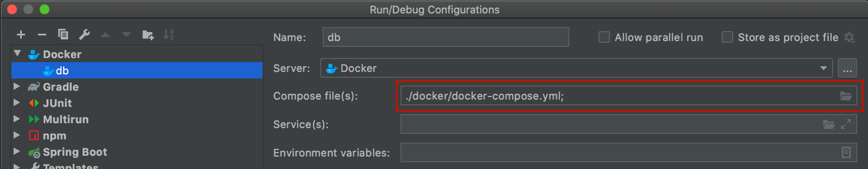
Task: Enable Allow parallel run checkbox
Action: (x=604, y=37)
